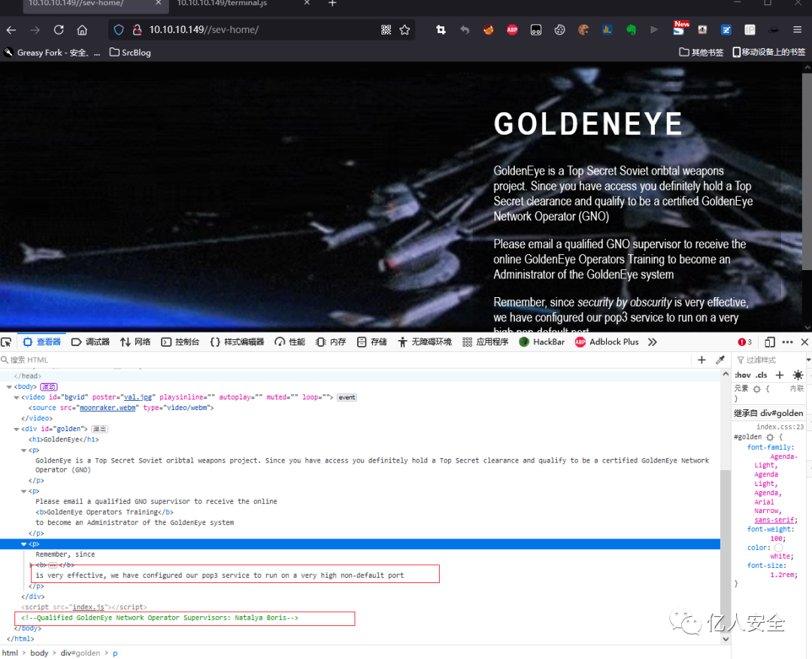Use the eyedropper color picker from page
The width and height of the screenshot is (812, 659).
(720, 360)
